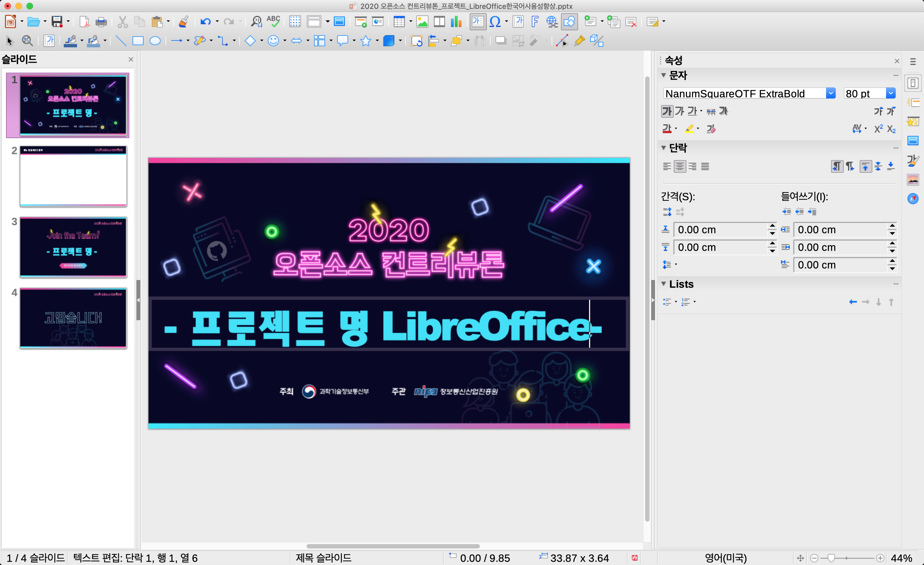Select the Rectangle drawing tool
Image resolution: width=924 pixels, height=565 pixels.
click(x=137, y=40)
